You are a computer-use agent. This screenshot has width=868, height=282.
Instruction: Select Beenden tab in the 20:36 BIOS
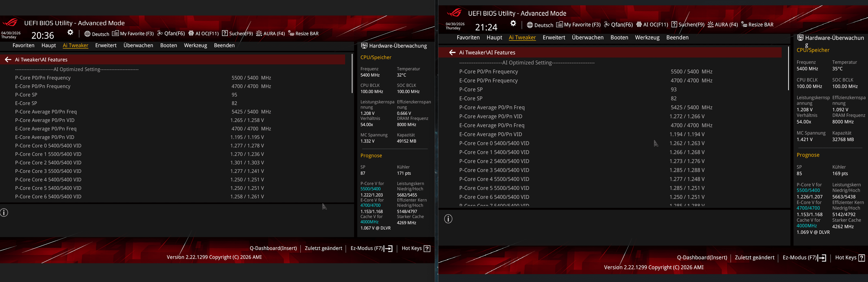[224, 45]
